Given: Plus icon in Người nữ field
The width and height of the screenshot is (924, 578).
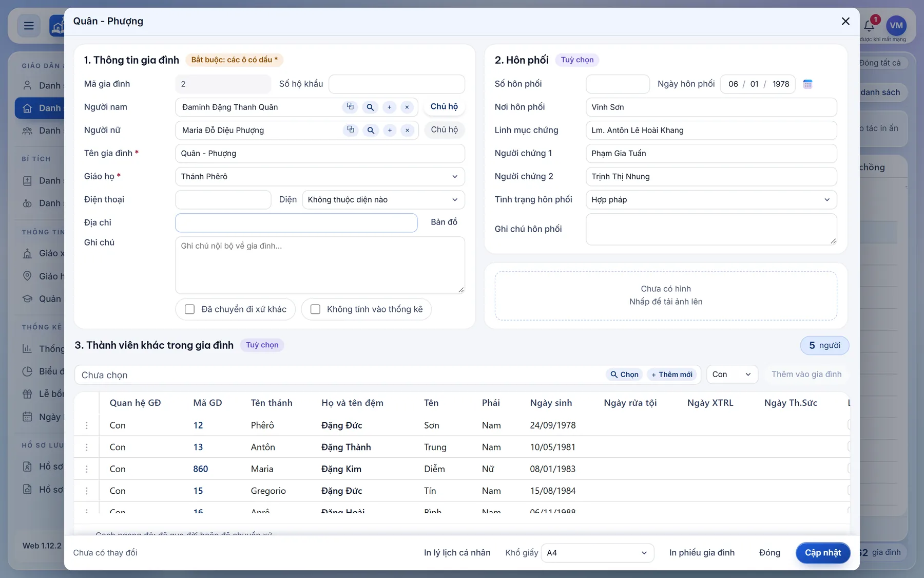Looking at the screenshot, I should click(x=390, y=130).
